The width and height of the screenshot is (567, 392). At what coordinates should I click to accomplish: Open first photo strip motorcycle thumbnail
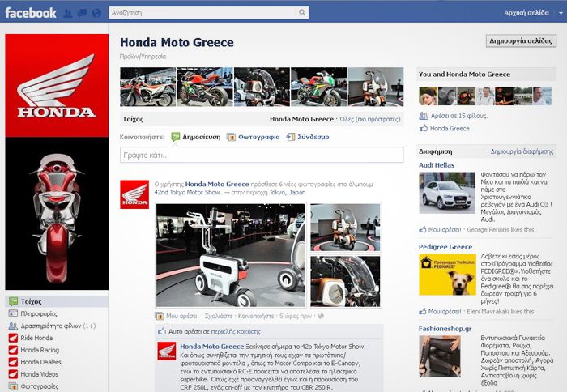[x=148, y=87]
